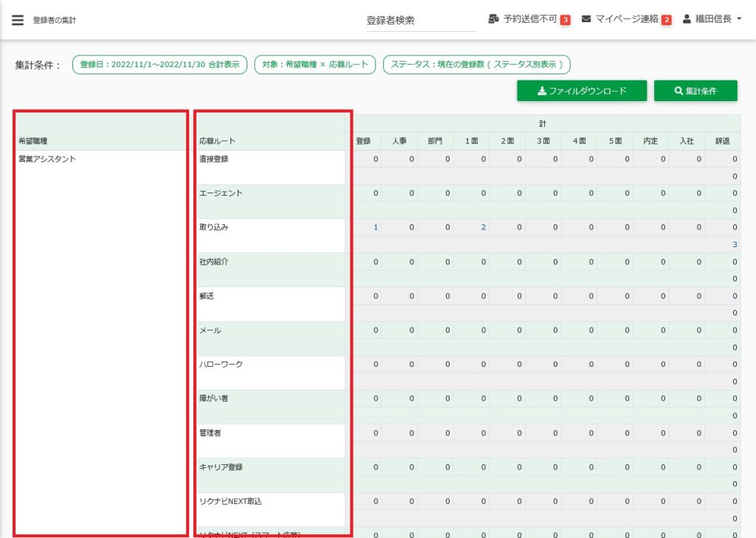Click the 取り込み 1面 count link 2
Viewport: 756px width, 538px height.
coord(484,227)
